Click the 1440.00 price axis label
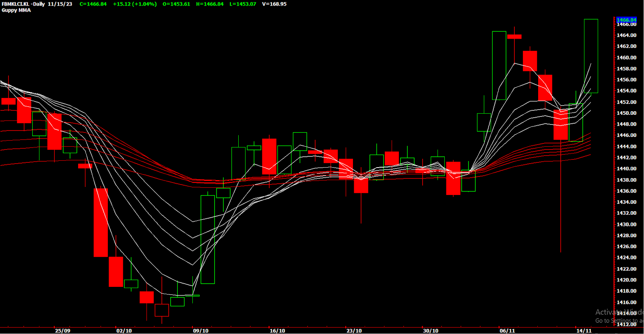The width and height of the screenshot is (644, 334). (627, 169)
